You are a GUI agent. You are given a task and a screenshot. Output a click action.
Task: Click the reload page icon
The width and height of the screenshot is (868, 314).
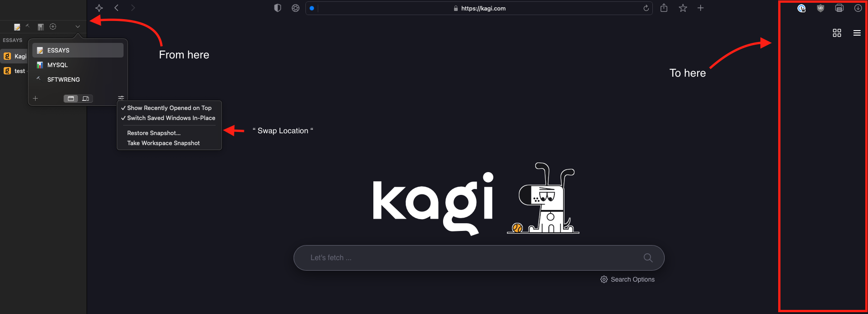pos(646,8)
